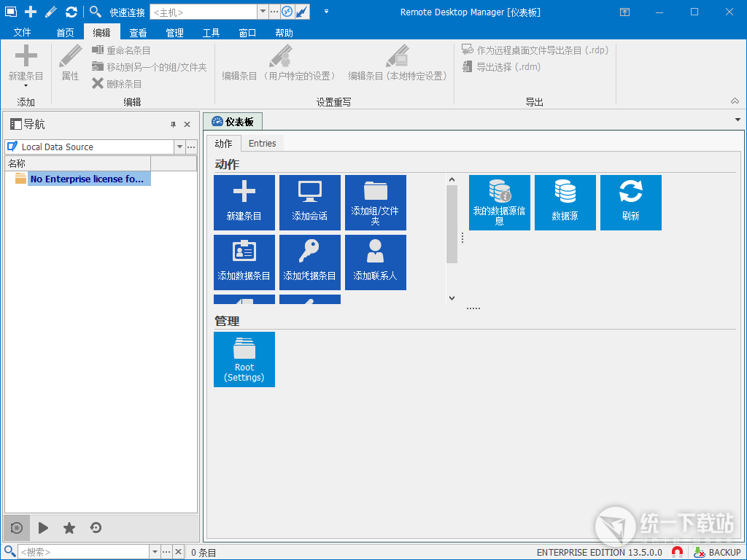
Task: Click the blue arrow icon beside the connect icon
Action: coord(302,12)
